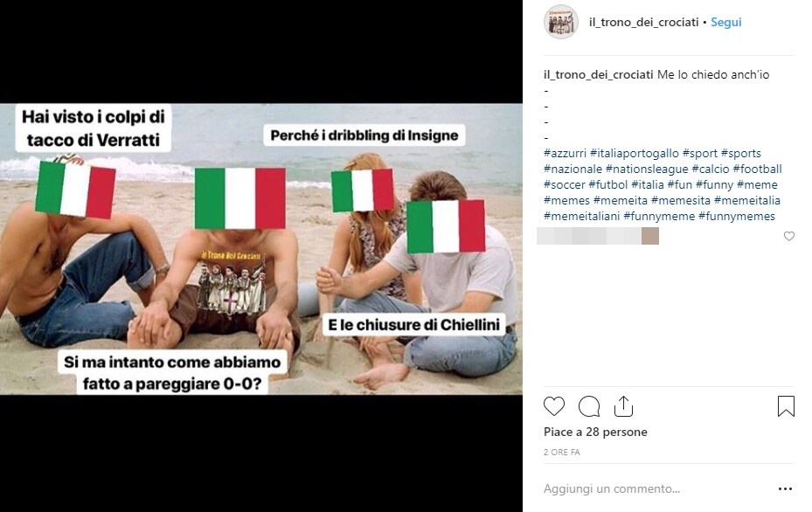
Task: View the Piace a 28 persone likes list
Action: [x=595, y=432]
